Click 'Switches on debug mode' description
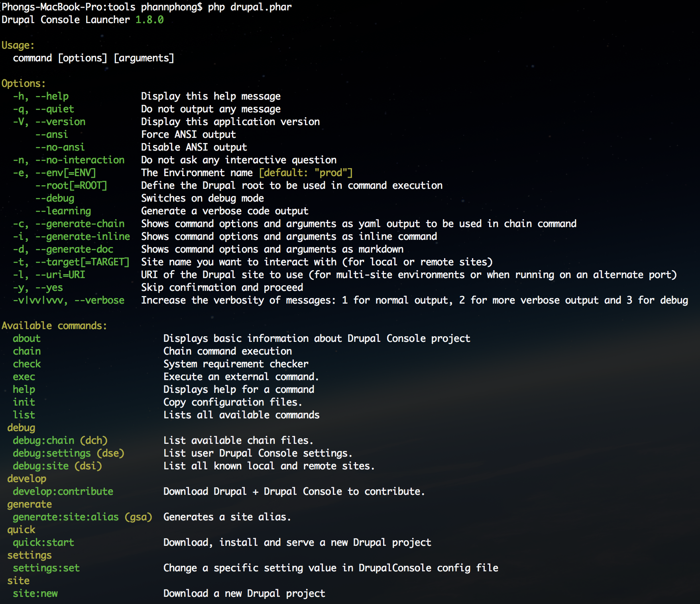 click(x=203, y=198)
